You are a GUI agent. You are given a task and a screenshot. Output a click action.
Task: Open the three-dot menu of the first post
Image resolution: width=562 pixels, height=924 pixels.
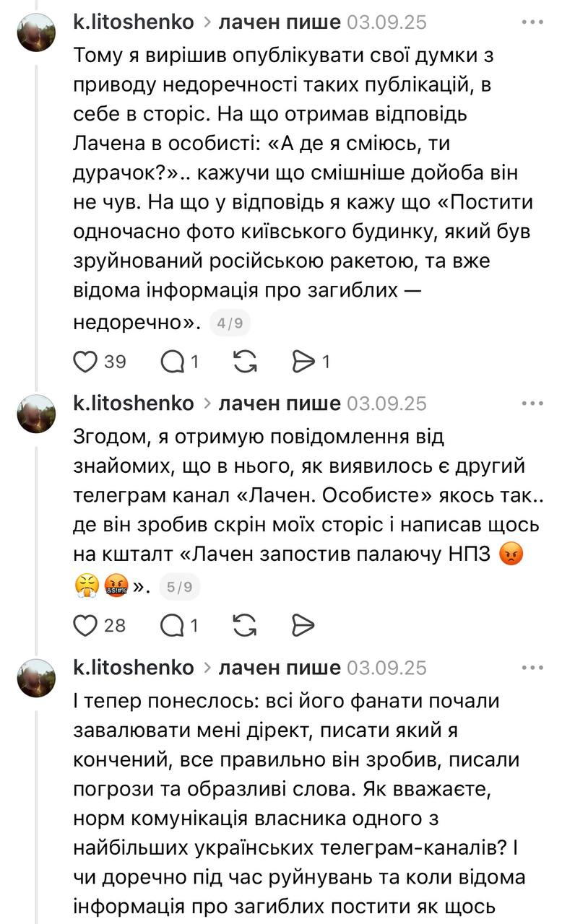coord(532,22)
